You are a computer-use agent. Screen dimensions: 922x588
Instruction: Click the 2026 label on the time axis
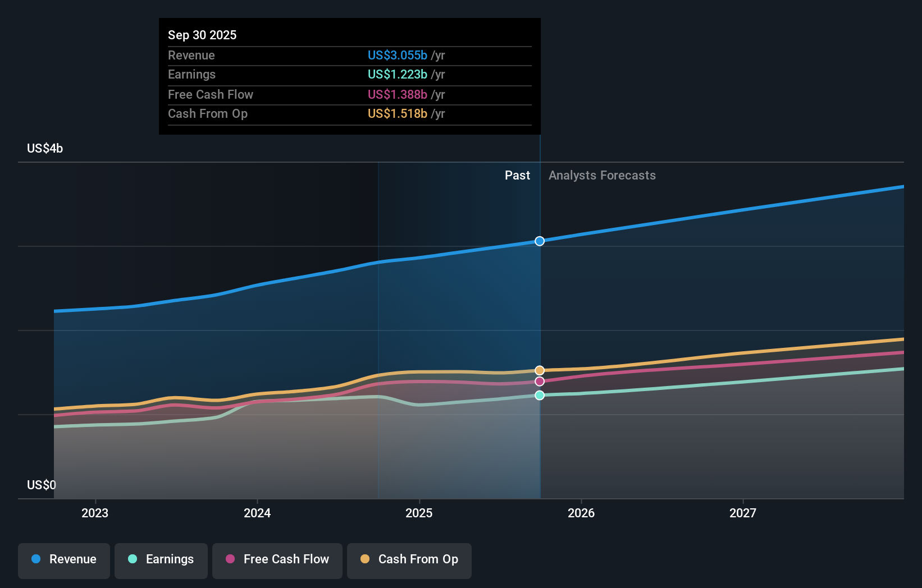(x=582, y=512)
